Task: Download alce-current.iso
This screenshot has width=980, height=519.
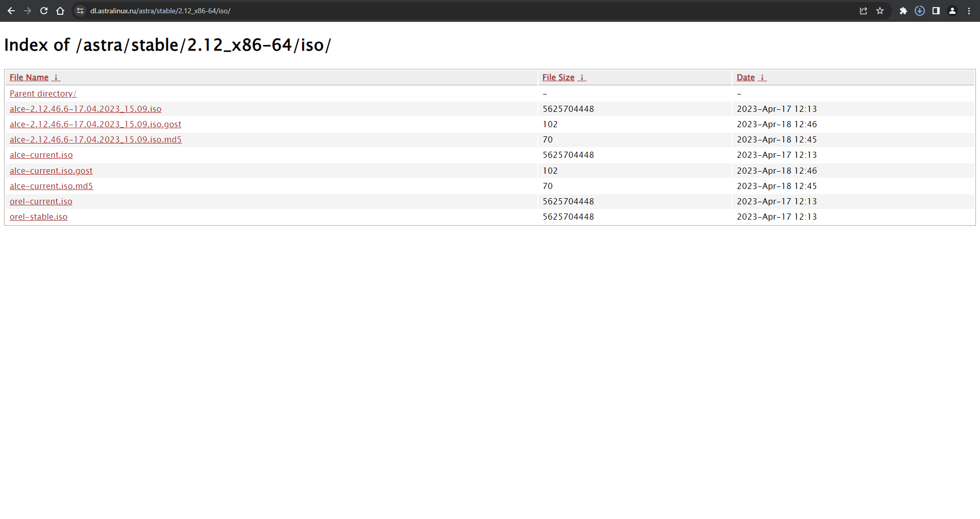Action: [x=41, y=155]
